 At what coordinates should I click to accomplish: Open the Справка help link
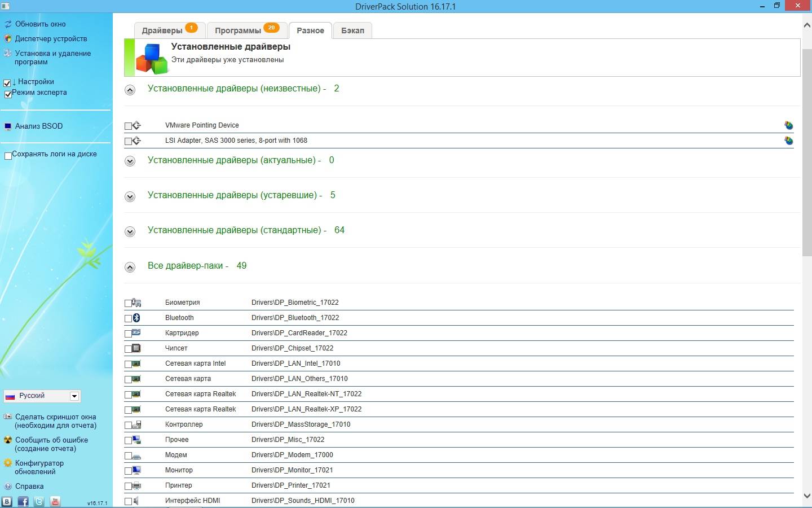coord(29,487)
